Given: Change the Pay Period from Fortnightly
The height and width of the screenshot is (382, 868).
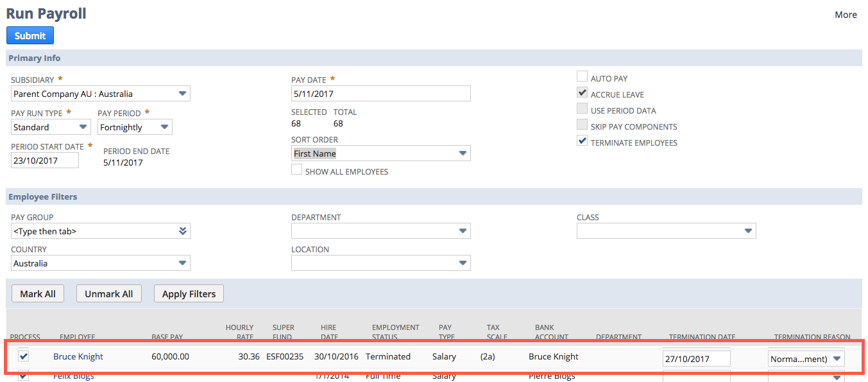Looking at the screenshot, I should point(165,126).
